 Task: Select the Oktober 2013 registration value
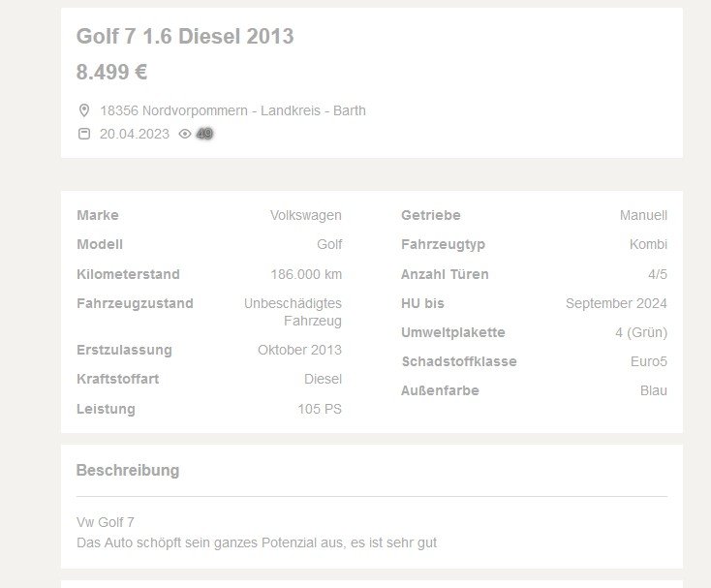pyautogui.click(x=299, y=350)
